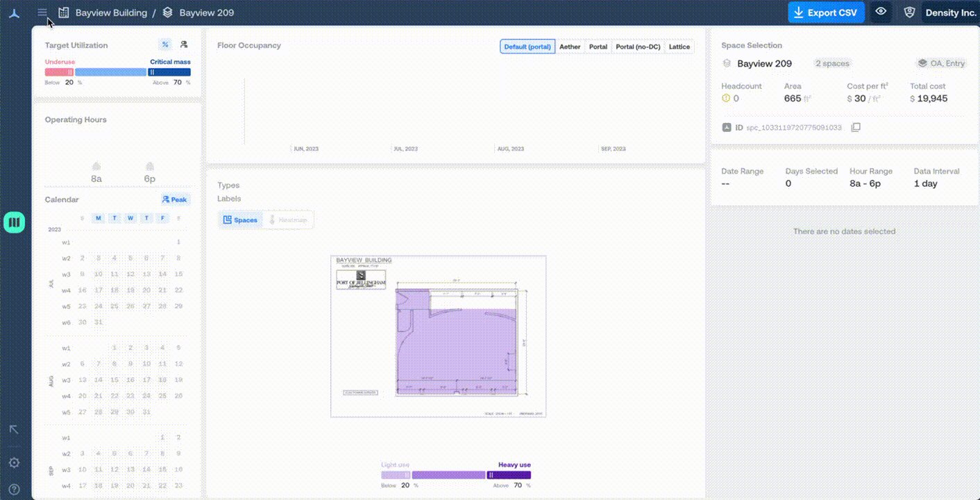
Task: Edit Underuse Below 20 percent value
Action: [69, 82]
